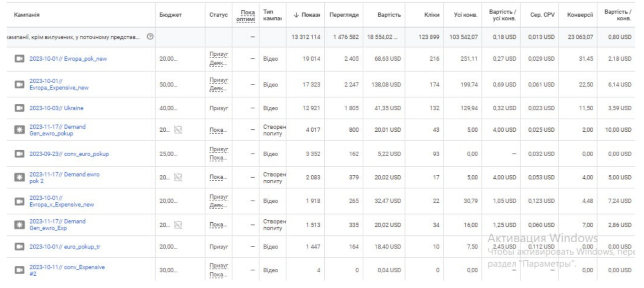Open 2023-10-01// Evropa_v_Expensive_new campaign link
The height and width of the screenshot is (288, 644).
click(x=61, y=201)
